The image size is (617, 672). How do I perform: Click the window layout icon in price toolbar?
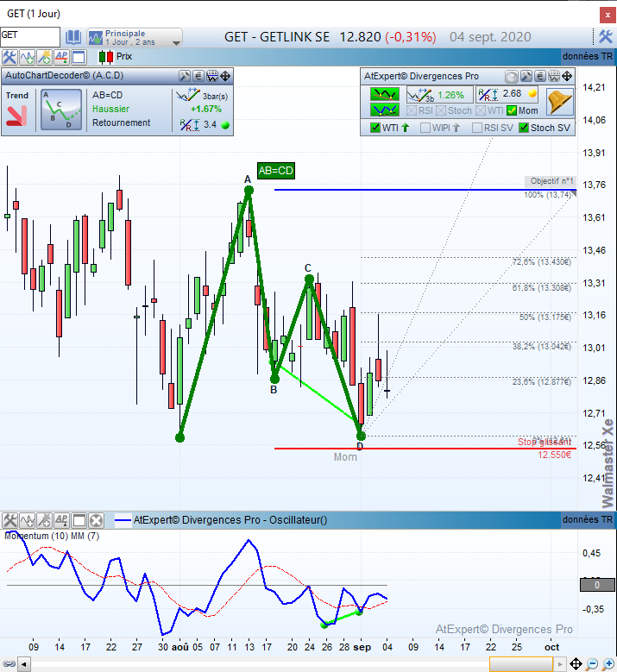click(79, 57)
